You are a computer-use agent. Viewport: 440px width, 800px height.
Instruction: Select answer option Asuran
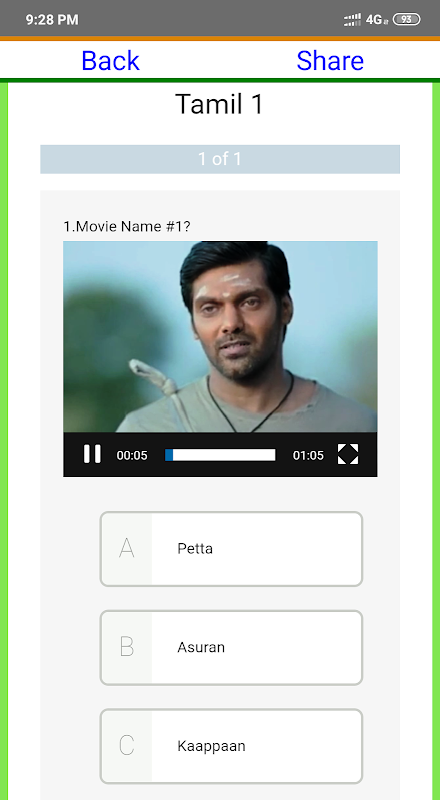[x=231, y=647]
